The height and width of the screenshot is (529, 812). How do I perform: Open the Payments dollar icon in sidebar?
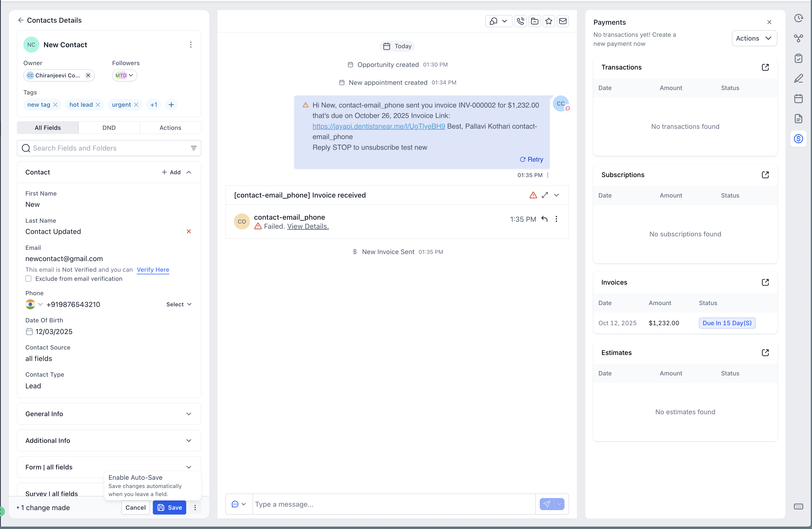[x=798, y=139]
